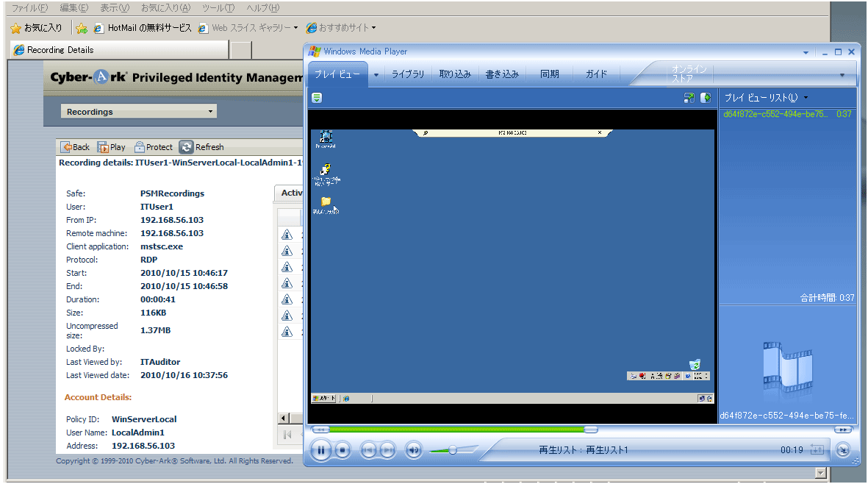Expand the arrow at the tab bar's right end
Screen dimensions: 868x484
(x=842, y=75)
